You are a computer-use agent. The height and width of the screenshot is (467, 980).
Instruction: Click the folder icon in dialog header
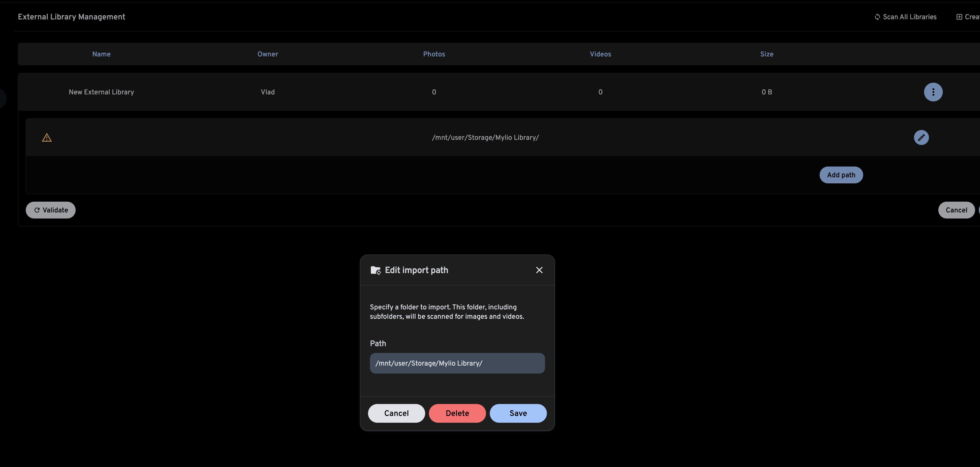[375, 270]
